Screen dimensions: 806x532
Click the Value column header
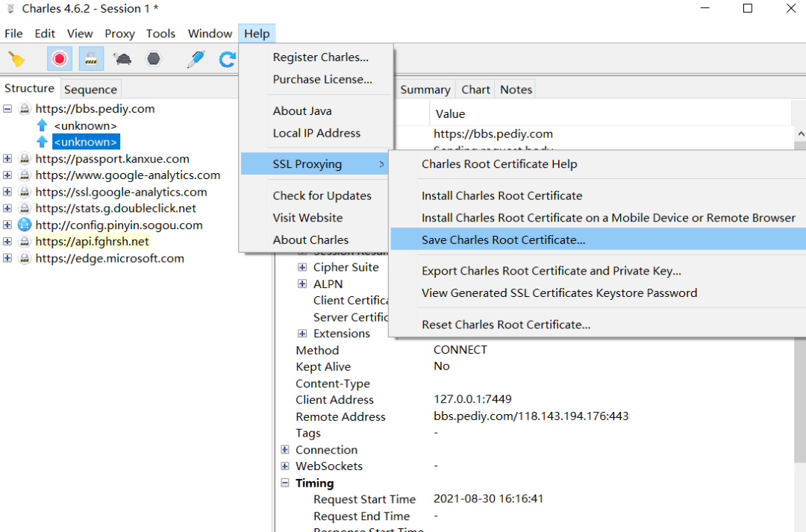point(610,113)
